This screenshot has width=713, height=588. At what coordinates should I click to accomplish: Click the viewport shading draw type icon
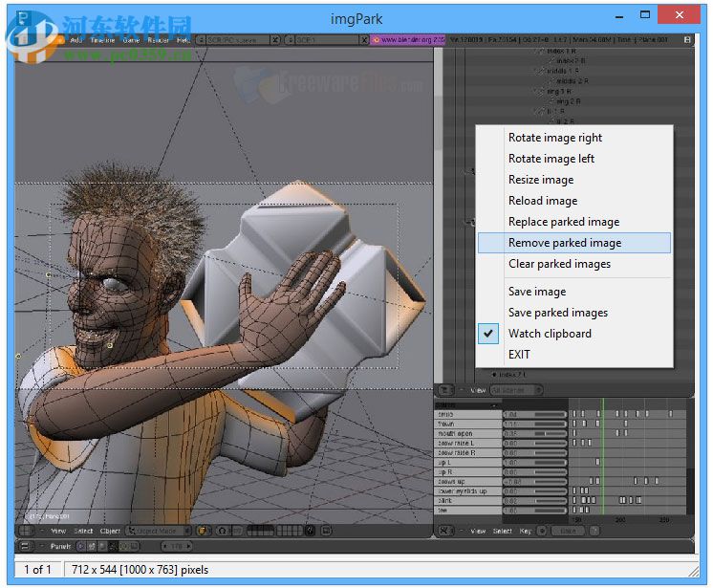coord(203,531)
